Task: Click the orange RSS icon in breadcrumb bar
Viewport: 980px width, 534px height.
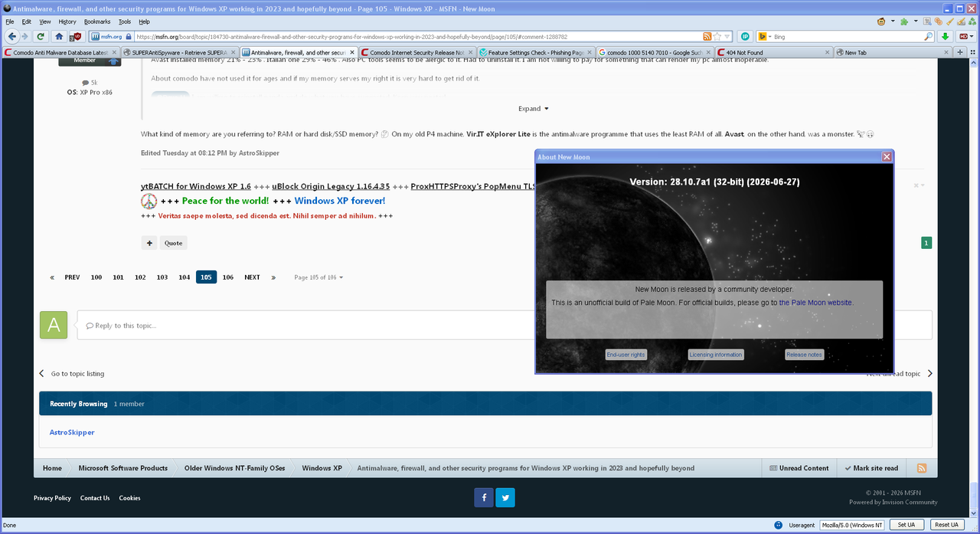Action: [x=922, y=468]
